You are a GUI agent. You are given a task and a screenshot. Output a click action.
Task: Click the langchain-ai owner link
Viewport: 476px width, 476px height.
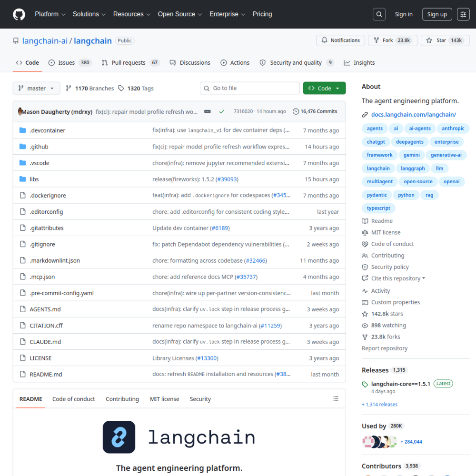click(45, 40)
